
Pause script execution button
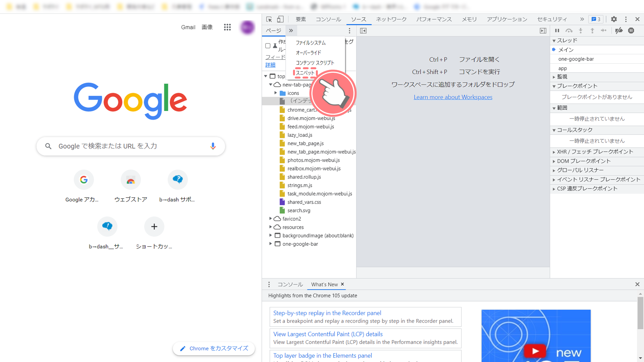point(557,31)
